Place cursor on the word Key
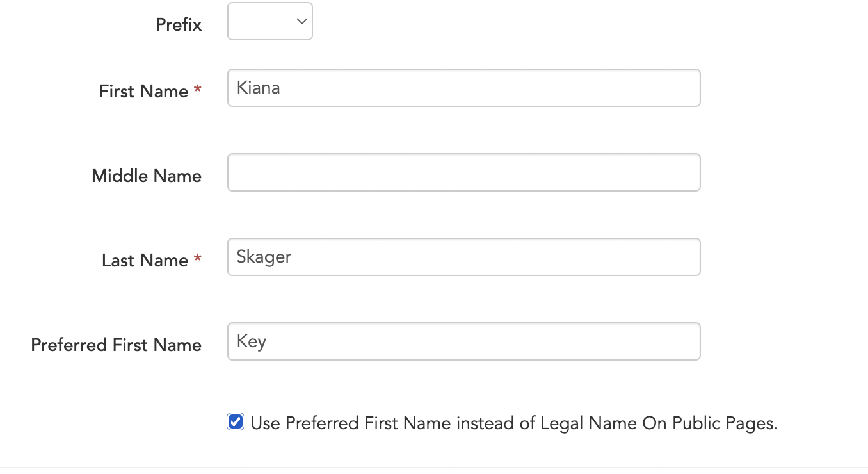The image size is (868, 474). tap(252, 341)
